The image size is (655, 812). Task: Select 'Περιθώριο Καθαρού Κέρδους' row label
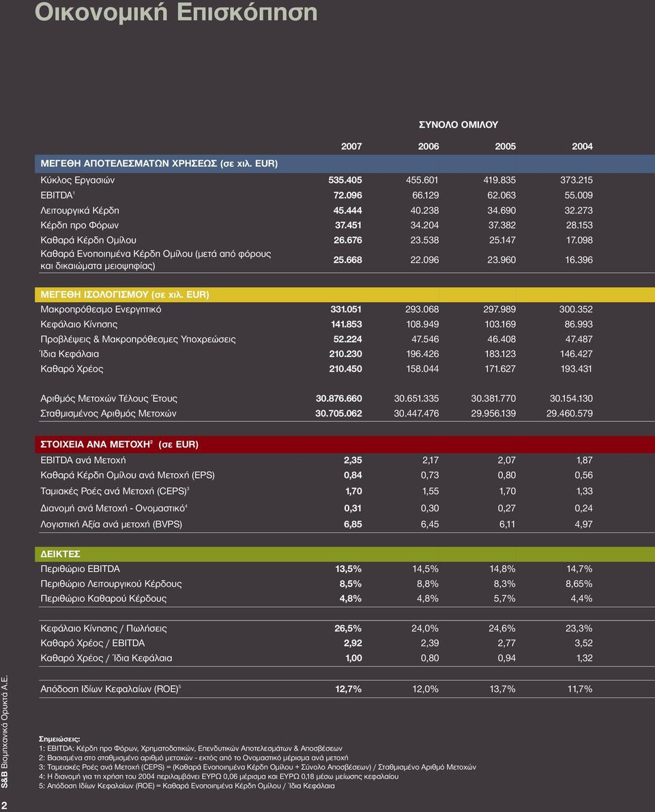(x=104, y=599)
